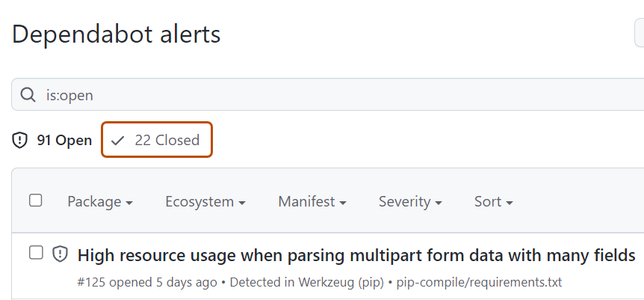Open the Package filter dropdown

[100, 201]
